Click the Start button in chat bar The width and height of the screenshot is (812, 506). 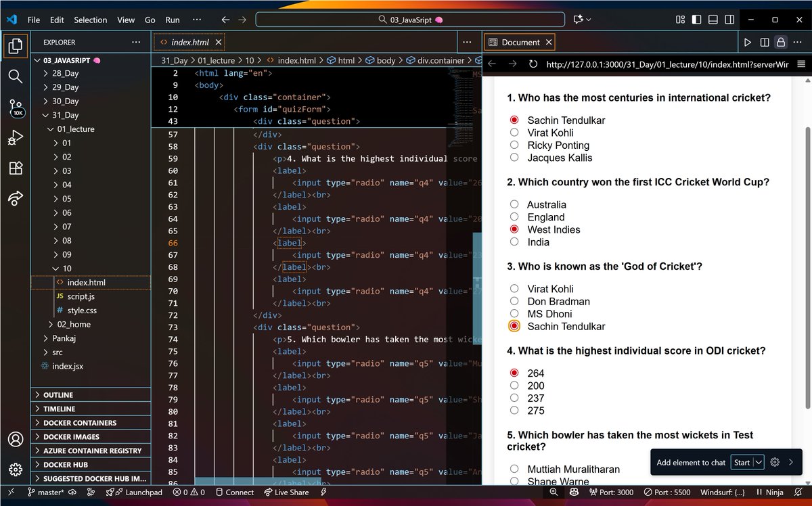[x=742, y=462]
